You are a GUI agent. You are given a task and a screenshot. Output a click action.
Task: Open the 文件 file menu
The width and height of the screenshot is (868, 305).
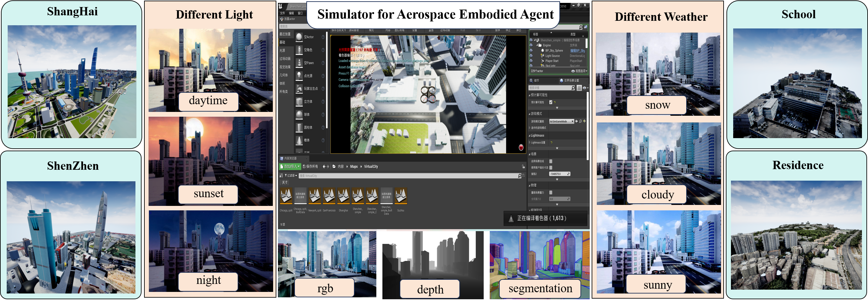pos(282,13)
